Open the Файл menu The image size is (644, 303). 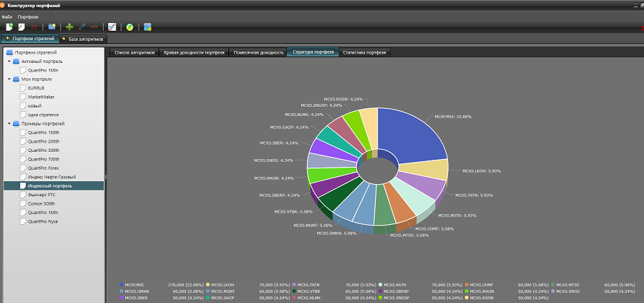pos(6,16)
